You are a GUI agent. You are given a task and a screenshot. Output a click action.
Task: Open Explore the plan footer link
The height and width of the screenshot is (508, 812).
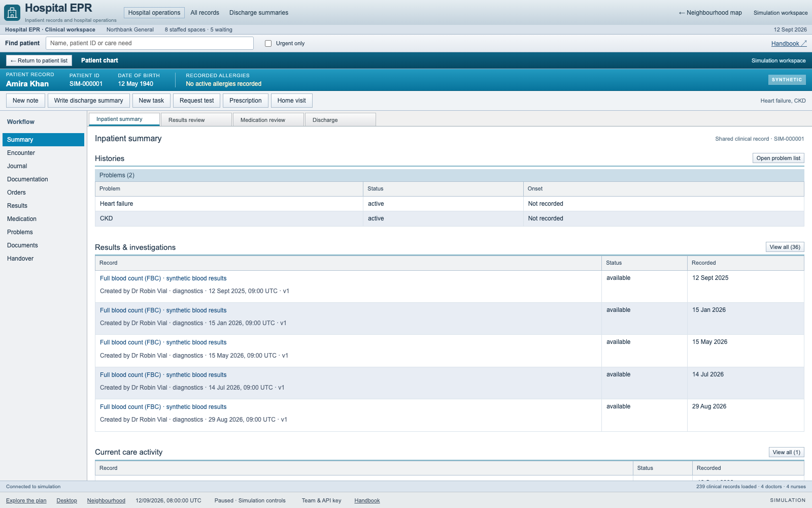pos(26,500)
